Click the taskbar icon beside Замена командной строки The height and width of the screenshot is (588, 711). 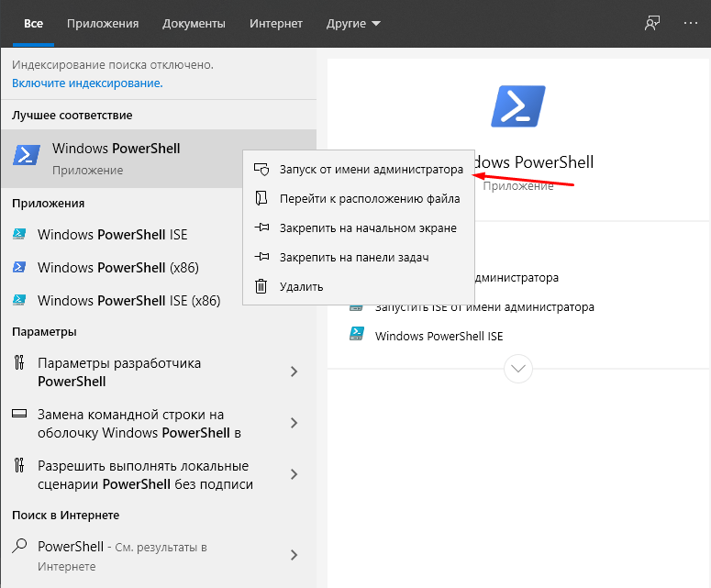(19, 413)
